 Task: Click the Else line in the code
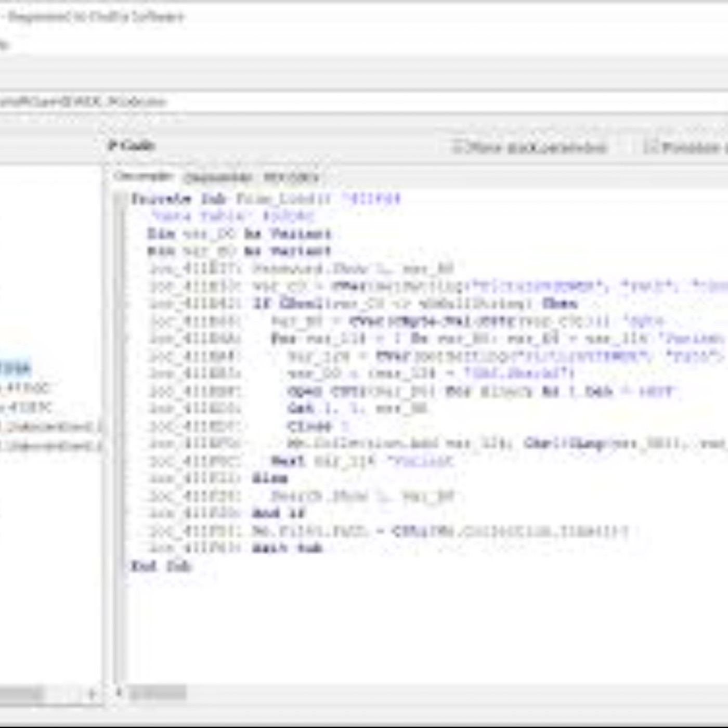tap(218, 478)
